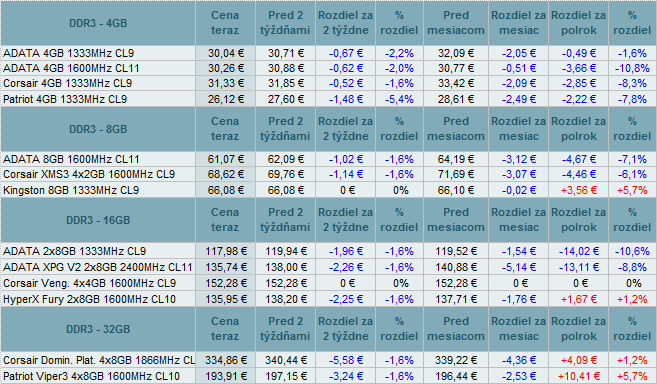The image size is (657, 384).
Task: Select the Corsair 4GB 1333MHz CL9 entry
Action: pyautogui.click(x=67, y=83)
